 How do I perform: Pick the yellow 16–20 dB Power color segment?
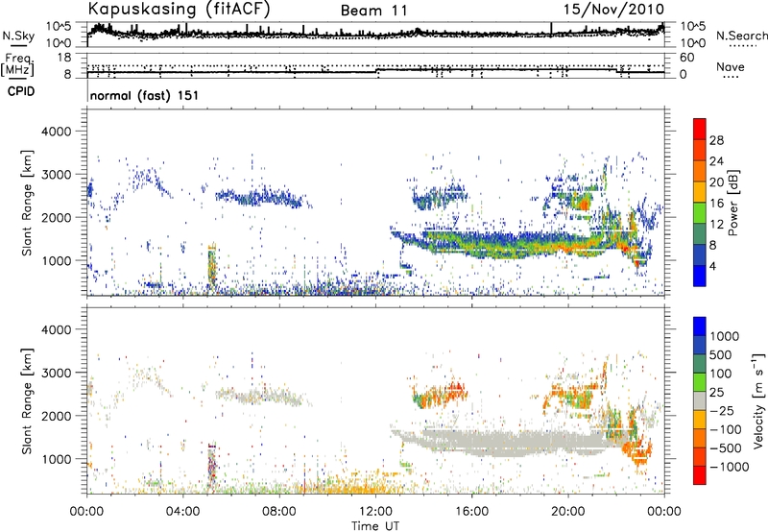pos(700,192)
